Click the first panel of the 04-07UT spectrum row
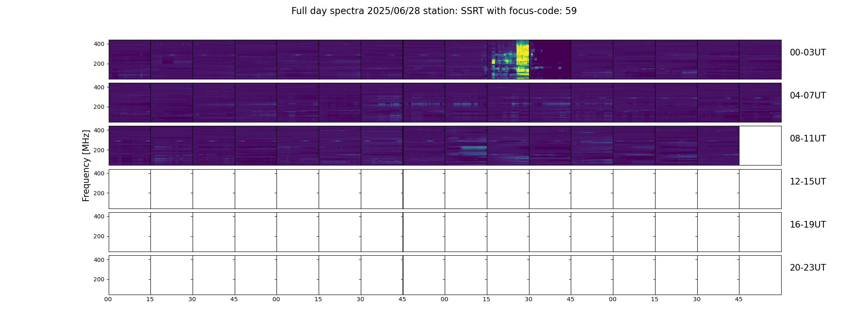 point(130,103)
